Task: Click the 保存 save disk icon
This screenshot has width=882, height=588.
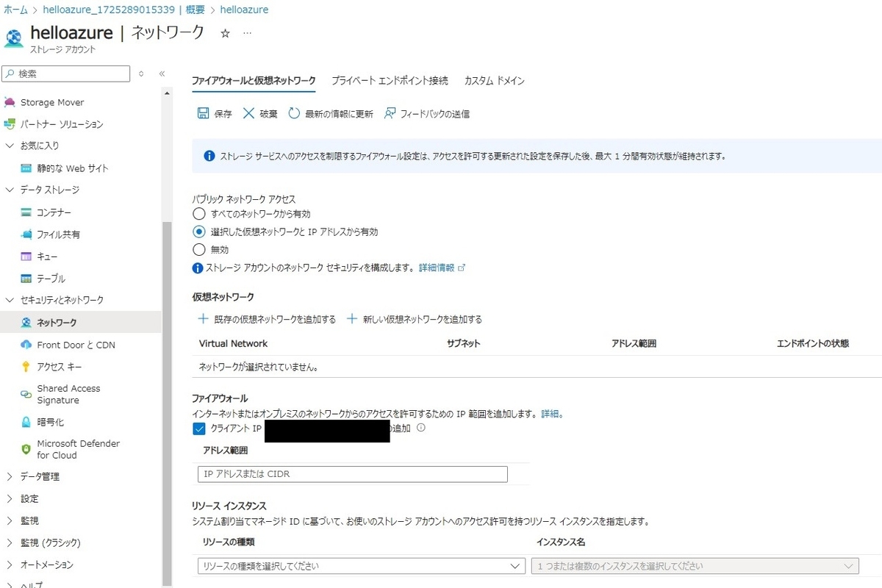Action: click(x=203, y=113)
